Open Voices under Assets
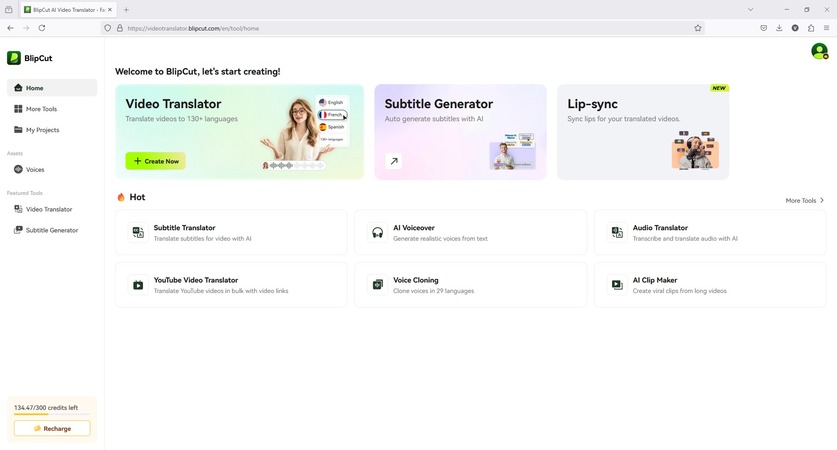This screenshot has height=450, width=837. [x=52, y=169]
